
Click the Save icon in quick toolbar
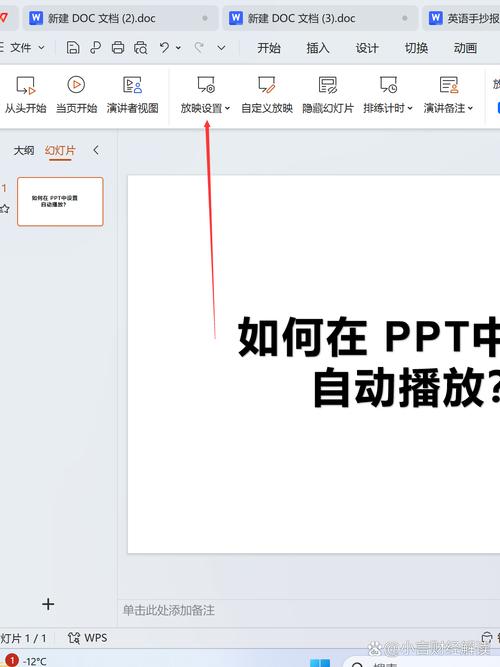click(73, 48)
